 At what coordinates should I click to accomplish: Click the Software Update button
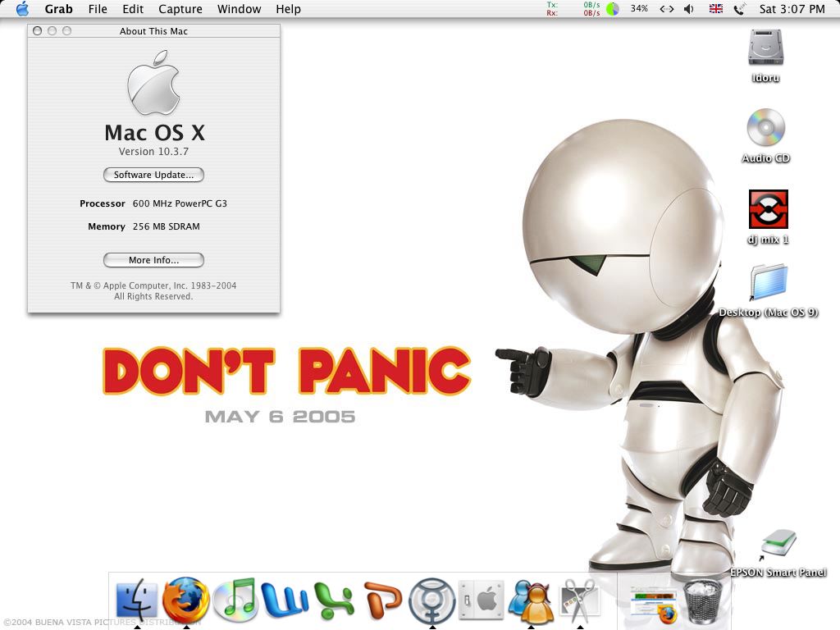pos(153,175)
